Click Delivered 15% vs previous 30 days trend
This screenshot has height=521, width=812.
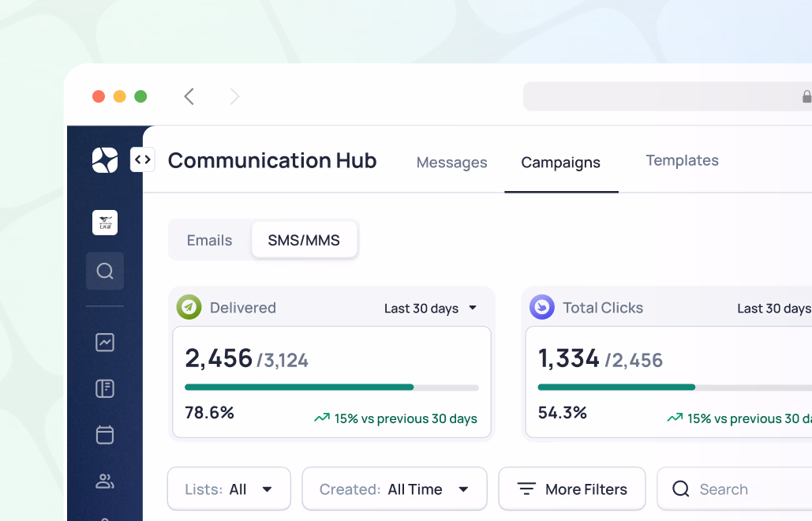pyautogui.click(x=395, y=418)
